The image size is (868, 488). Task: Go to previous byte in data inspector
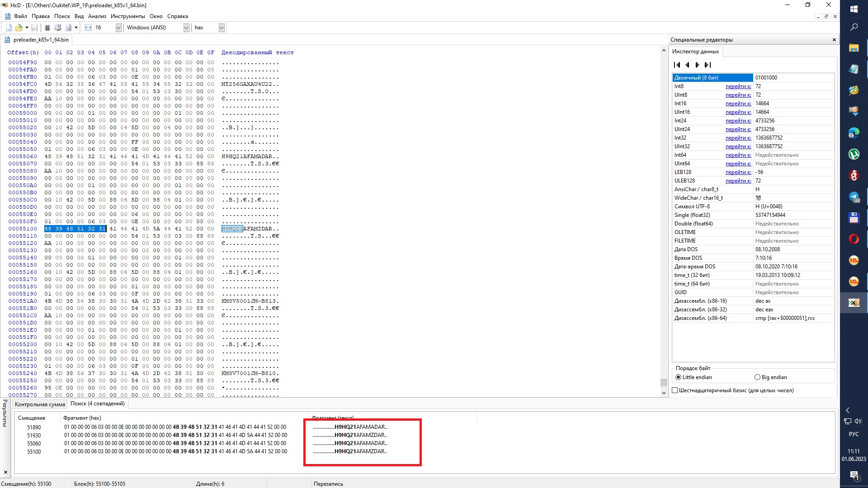pyautogui.click(x=687, y=65)
